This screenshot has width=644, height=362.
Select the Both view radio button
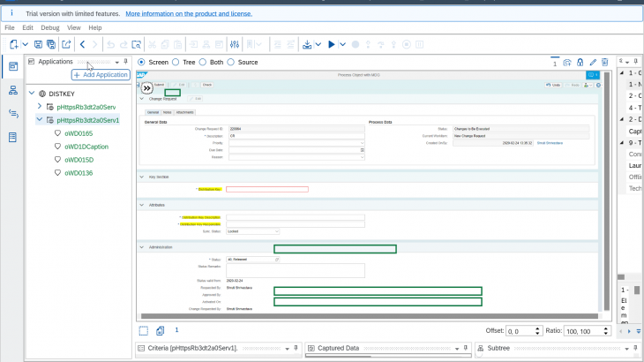pos(203,62)
